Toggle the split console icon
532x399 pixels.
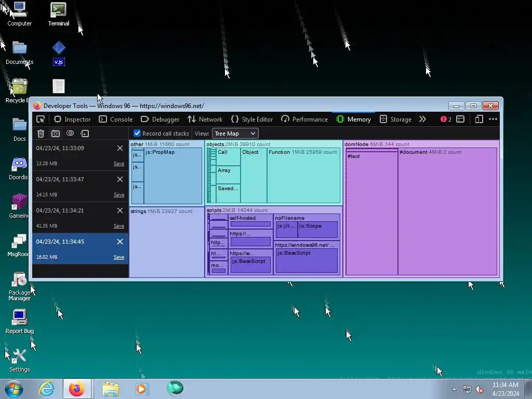[460, 119]
